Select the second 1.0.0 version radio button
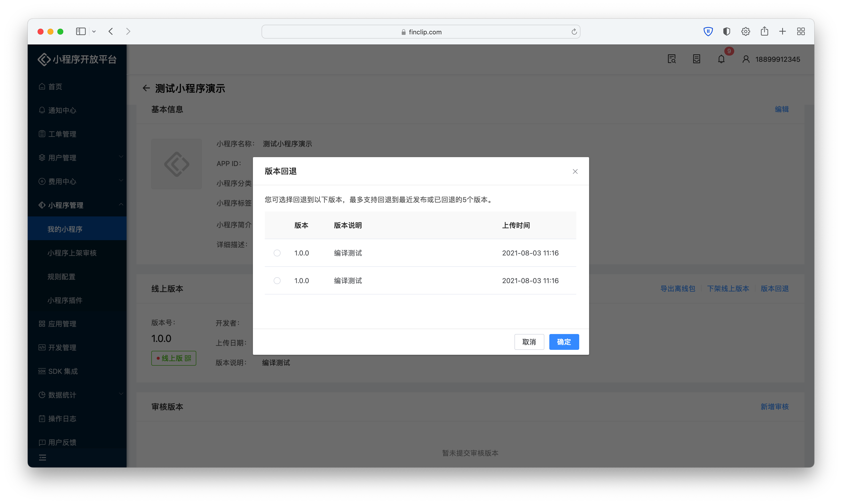The height and width of the screenshot is (504, 842). tap(277, 280)
